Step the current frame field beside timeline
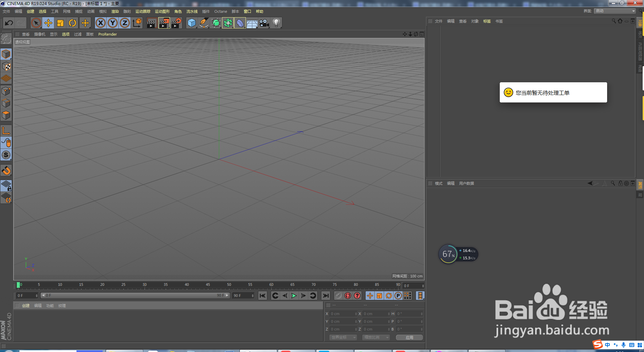Viewport: 644px width, 352px height. pyautogui.click(x=423, y=286)
